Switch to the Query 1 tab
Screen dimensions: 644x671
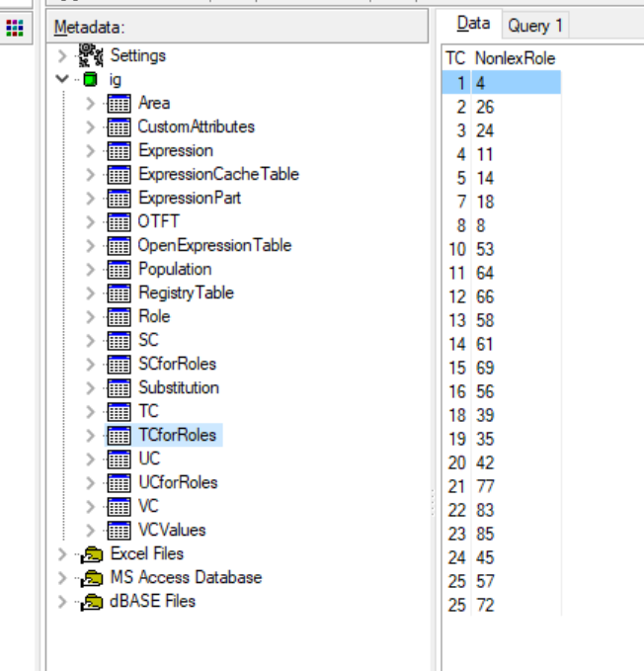click(x=534, y=26)
